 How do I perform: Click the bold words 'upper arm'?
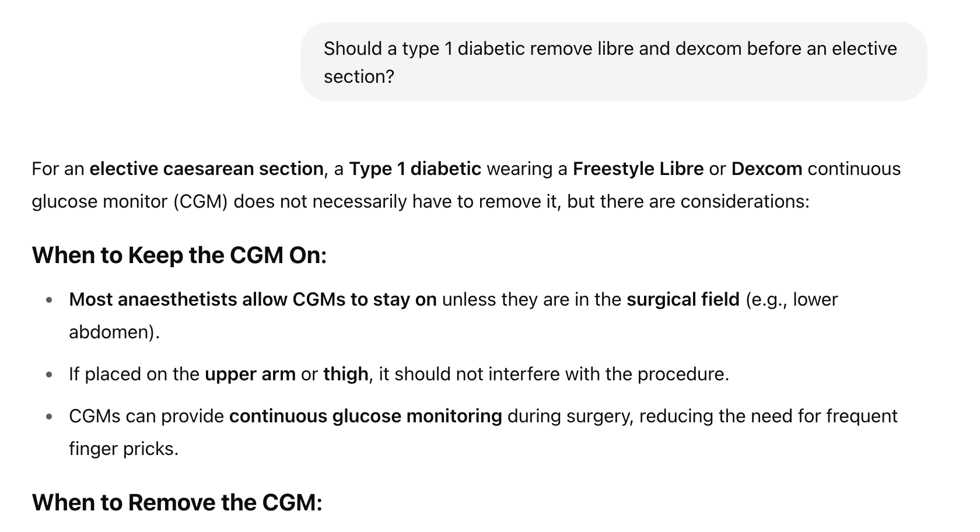coord(250,374)
